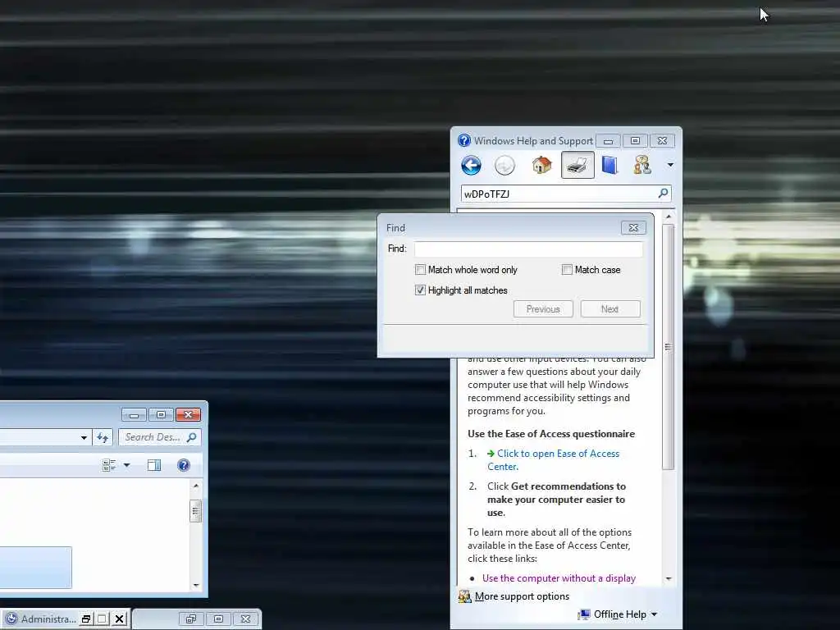Image resolution: width=840 pixels, height=630 pixels.
Task: Restore the untitled minimized window
Action: point(191,619)
